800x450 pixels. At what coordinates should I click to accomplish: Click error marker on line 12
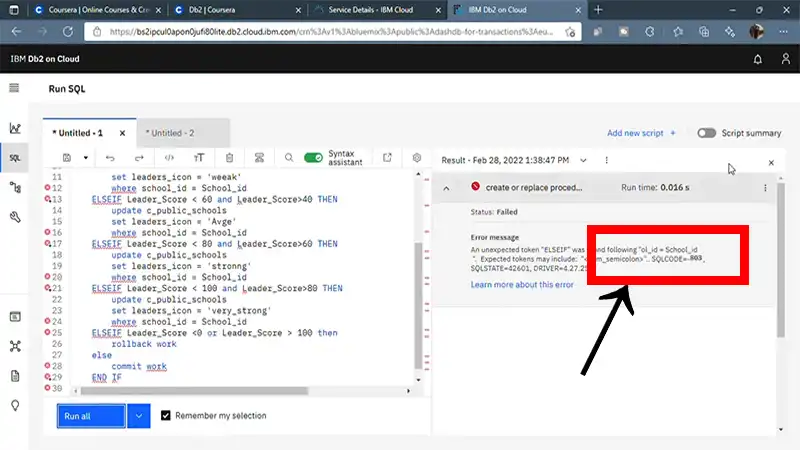tap(47, 188)
